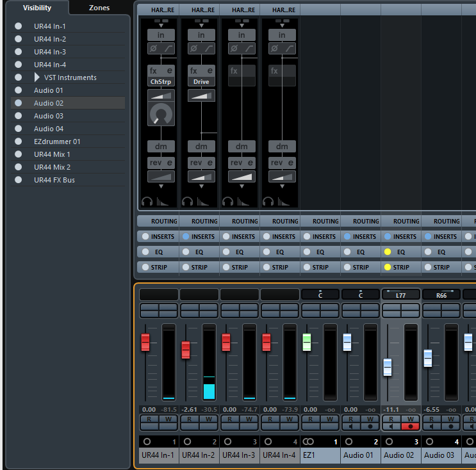Toggle visibility dot for Audio 02

click(x=18, y=103)
